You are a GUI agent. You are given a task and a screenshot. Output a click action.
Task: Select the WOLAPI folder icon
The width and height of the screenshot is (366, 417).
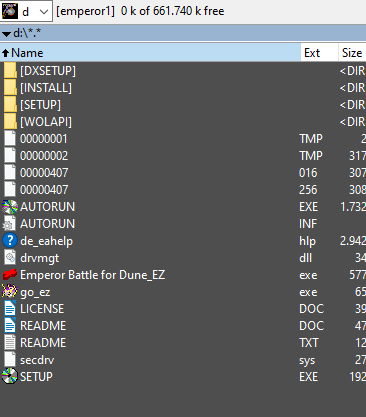10,122
